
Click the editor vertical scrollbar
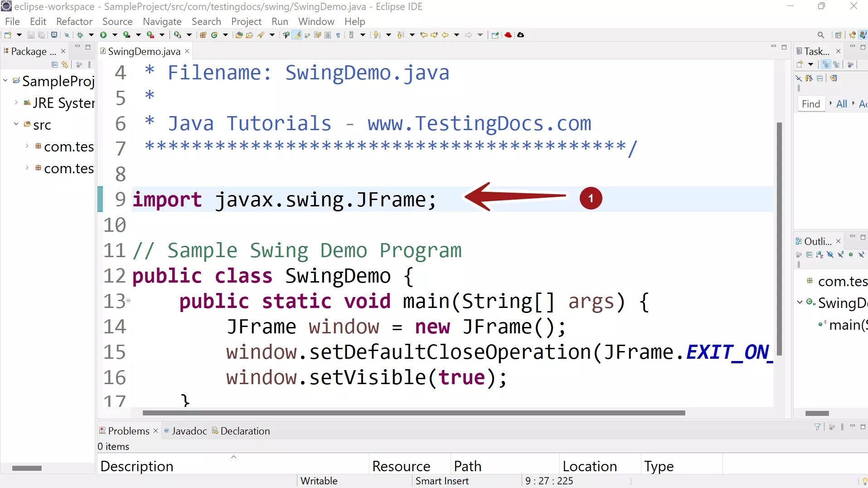tap(779, 239)
